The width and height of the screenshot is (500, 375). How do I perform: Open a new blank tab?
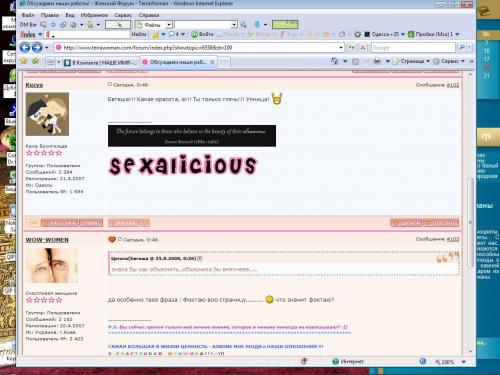pyautogui.click(x=224, y=62)
